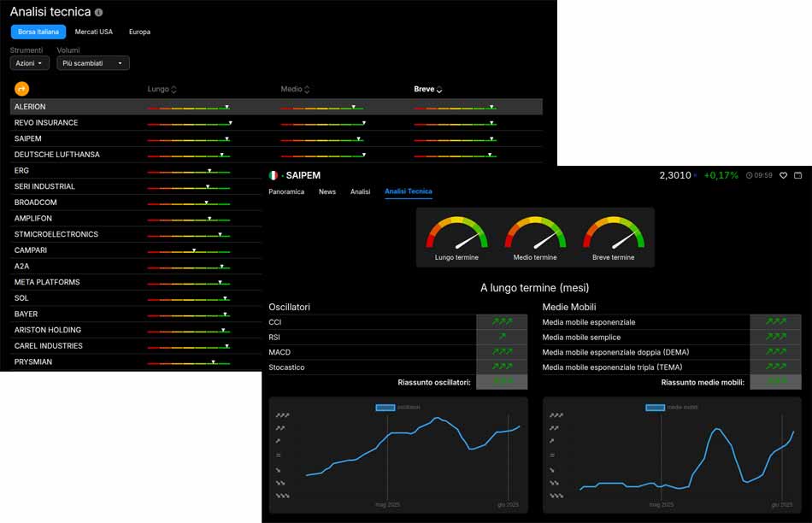Open the ALERION row
This screenshot has height=523, width=812.
coord(276,107)
